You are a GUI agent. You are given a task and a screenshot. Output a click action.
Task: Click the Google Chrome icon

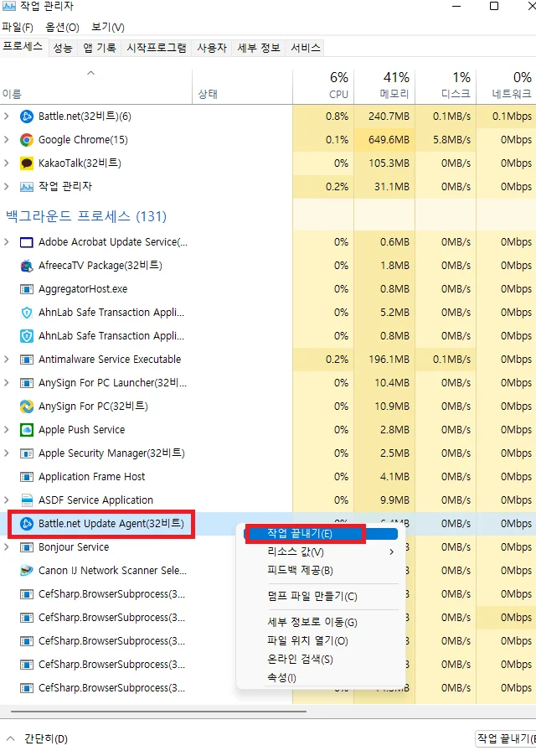click(x=27, y=140)
